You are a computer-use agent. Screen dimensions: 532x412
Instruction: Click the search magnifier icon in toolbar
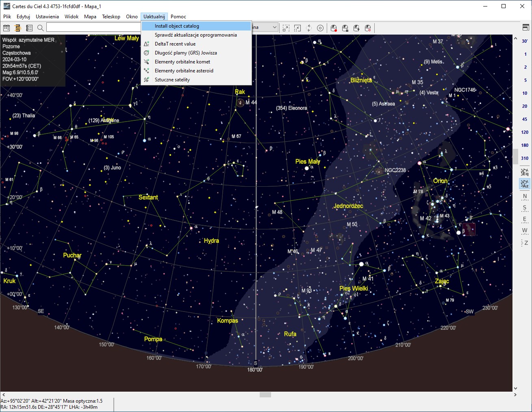(40, 28)
